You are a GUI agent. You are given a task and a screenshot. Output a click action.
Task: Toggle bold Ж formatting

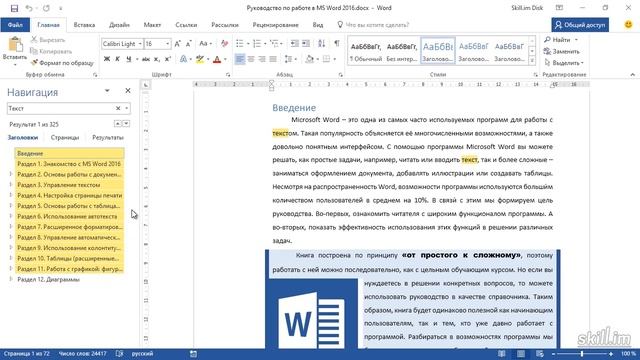[107, 60]
